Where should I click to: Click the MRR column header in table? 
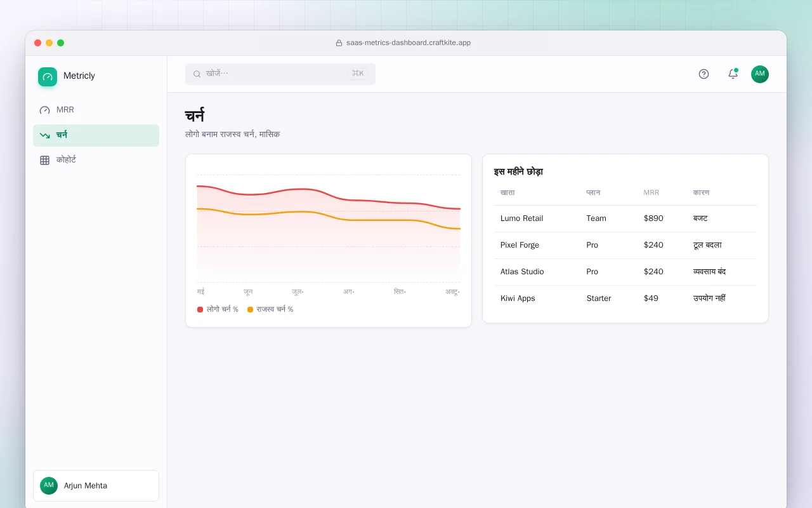pyautogui.click(x=651, y=193)
